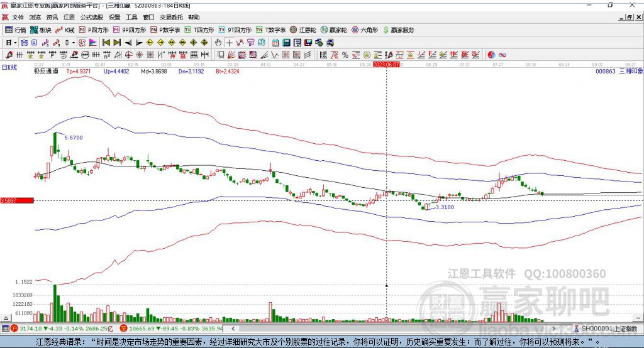
Task: Open the P数字表 tool
Action: coord(165,30)
